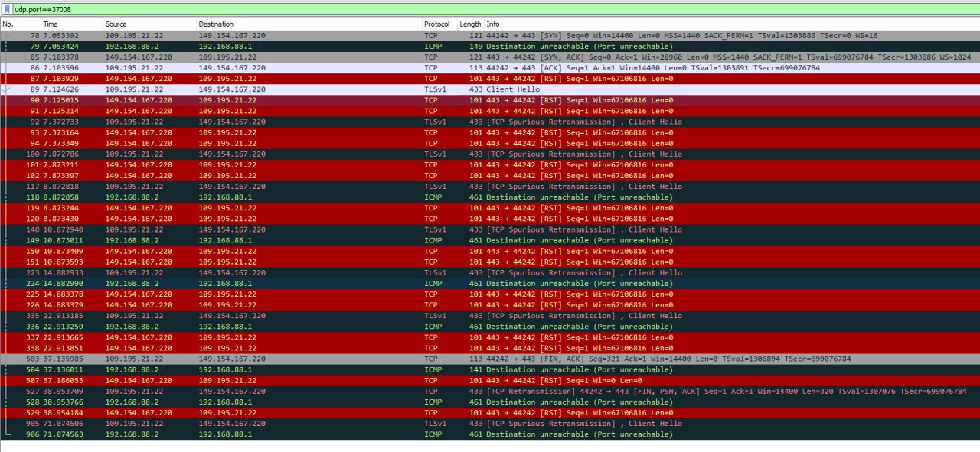
Task: Select time cell 7.372733 of packet 92
Action: point(60,122)
